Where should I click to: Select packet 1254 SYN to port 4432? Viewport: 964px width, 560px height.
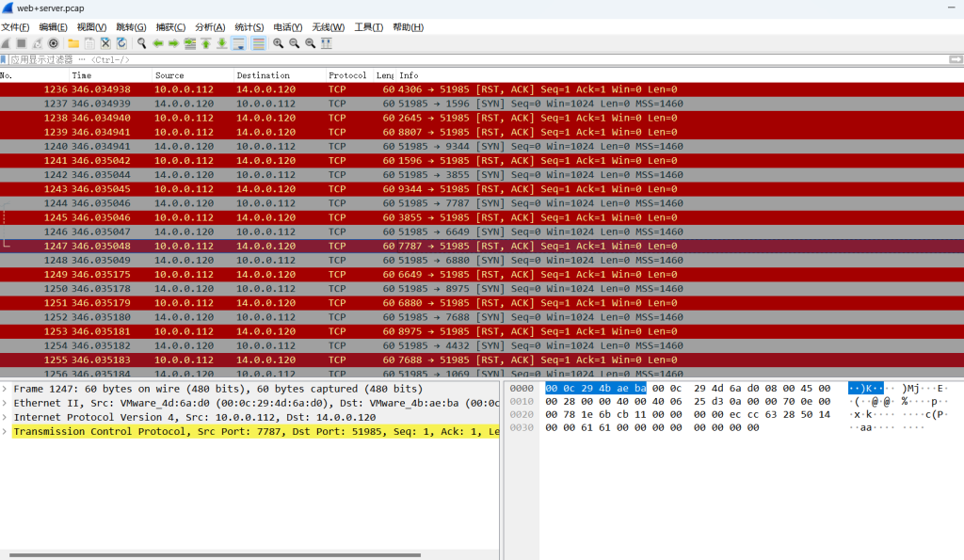[482, 345]
